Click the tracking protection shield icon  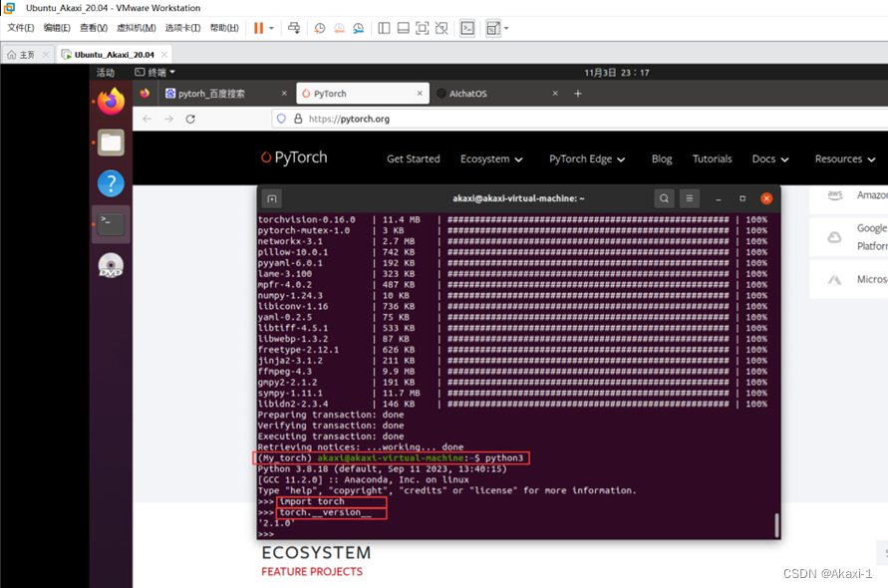tap(281, 119)
